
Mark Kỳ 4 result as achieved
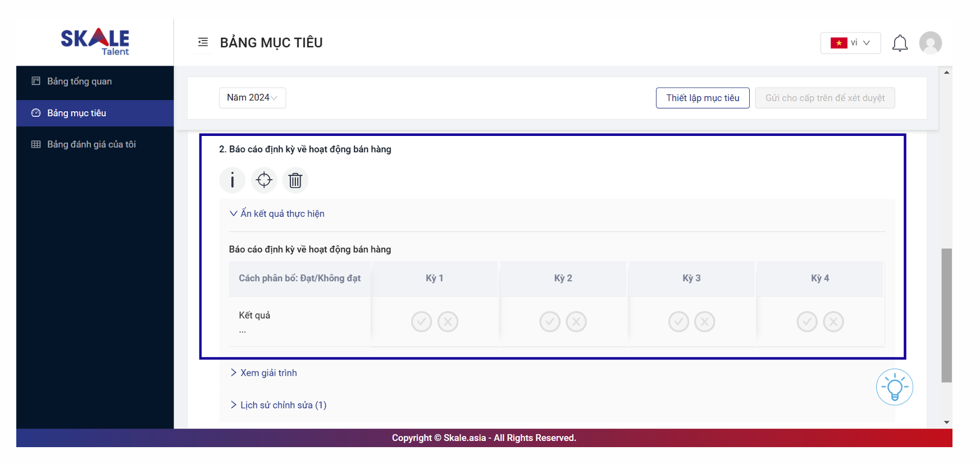coord(807,322)
